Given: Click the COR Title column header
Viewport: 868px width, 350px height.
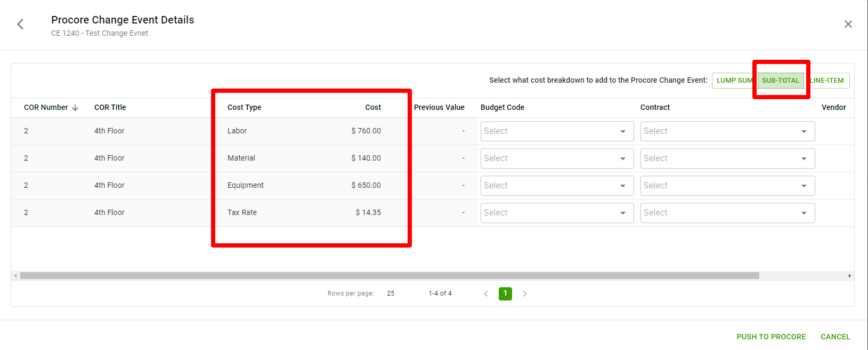Looking at the screenshot, I should click(110, 107).
